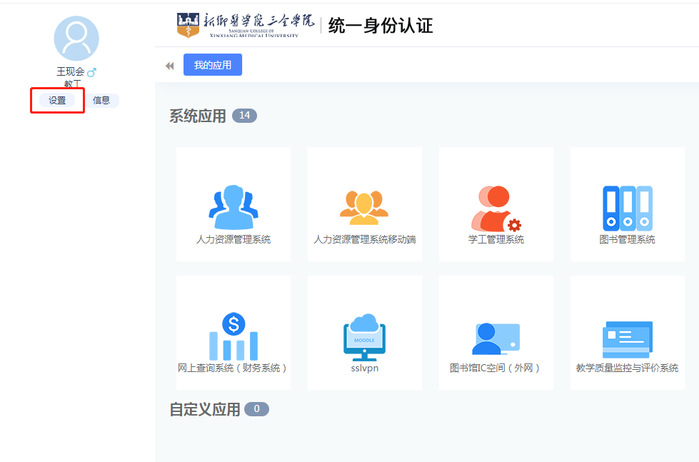
Task: Open the 设置 settings button
Action: pyautogui.click(x=57, y=100)
